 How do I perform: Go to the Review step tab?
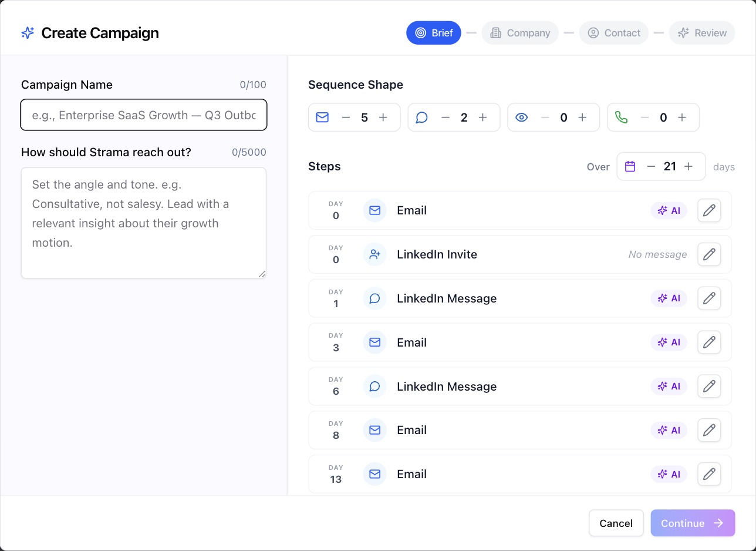(x=702, y=33)
